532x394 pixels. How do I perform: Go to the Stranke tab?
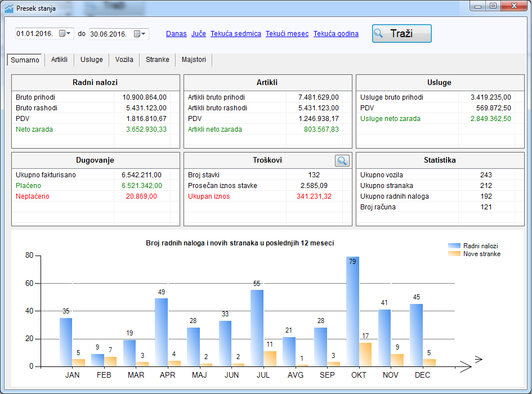pyautogui.click(x=158, y=60)
